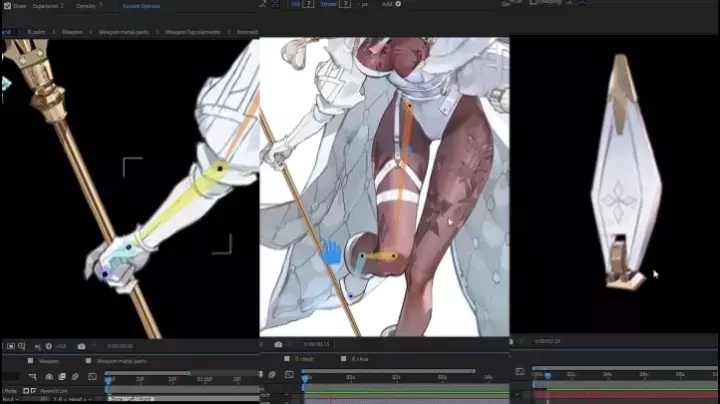The height and width of the screenshot is (404, 720).
Task: Click left viewer 0:00:00:00 timecode
Action: coord(120,346)
